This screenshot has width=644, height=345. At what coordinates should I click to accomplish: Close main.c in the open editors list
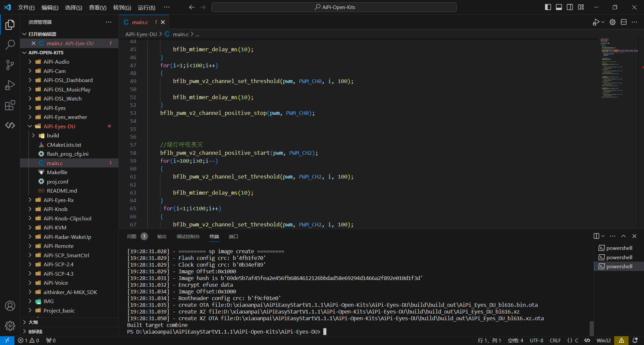point(34,43)
